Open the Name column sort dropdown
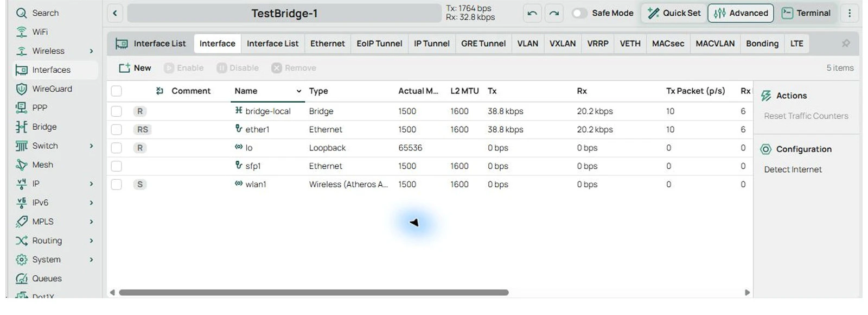Screen dimensions: 868x315 [x=298, y=91]
